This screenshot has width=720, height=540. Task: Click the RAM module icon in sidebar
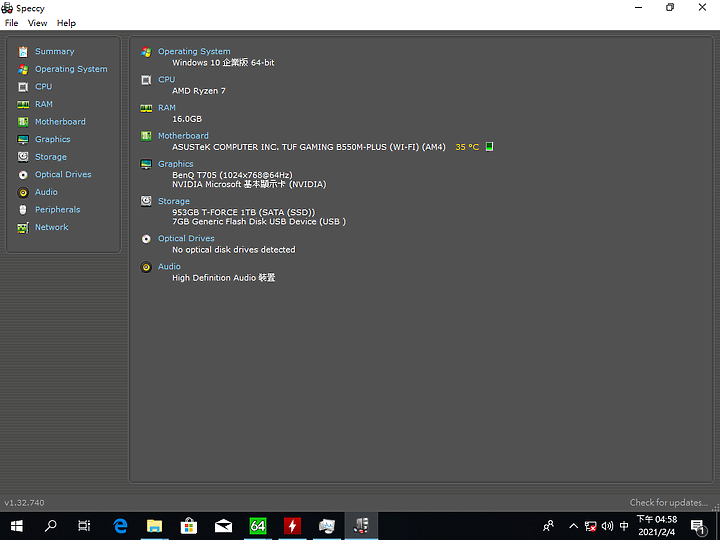pos(23,105)
